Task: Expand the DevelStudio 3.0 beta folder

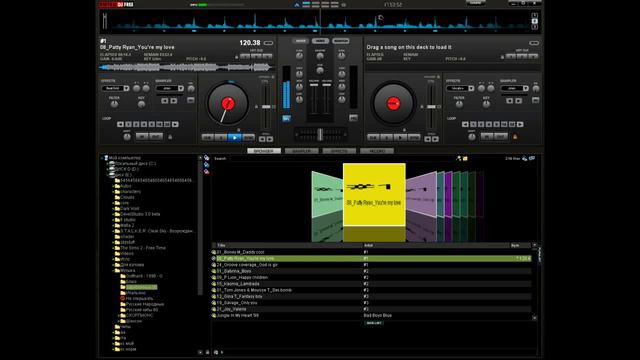Action: coord(113,214)
